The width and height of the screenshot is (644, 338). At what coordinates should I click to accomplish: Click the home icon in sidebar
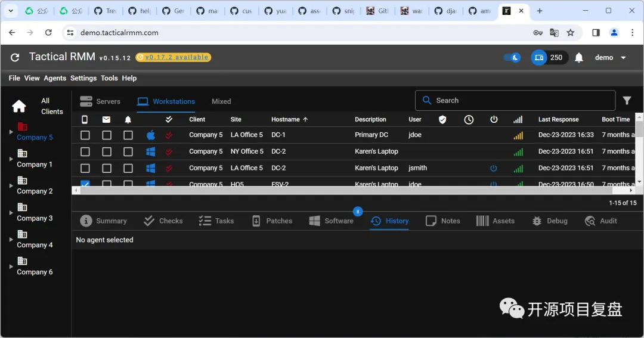point(19,106)
